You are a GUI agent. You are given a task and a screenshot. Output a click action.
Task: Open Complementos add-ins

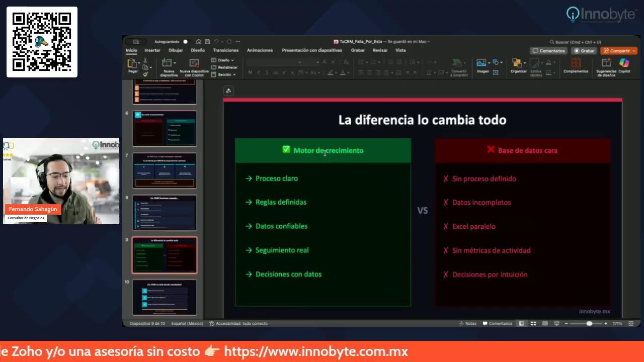[x=576, y=65]
